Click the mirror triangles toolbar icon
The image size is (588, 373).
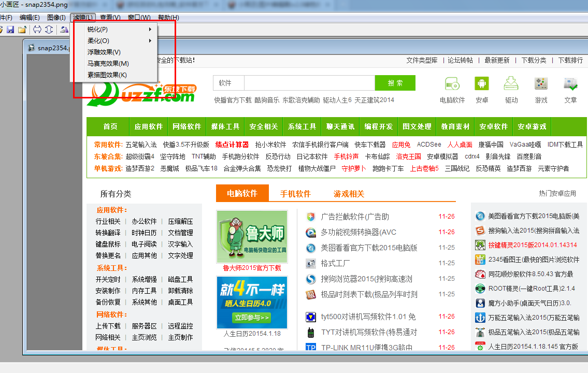click(65, 29)
